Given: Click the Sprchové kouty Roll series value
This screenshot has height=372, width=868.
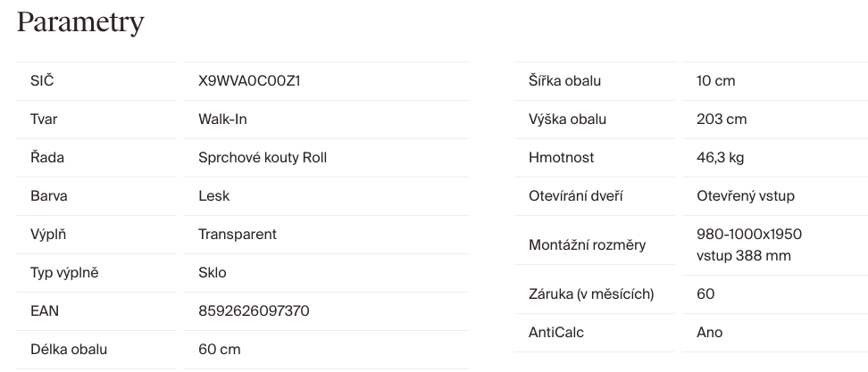Looking at the screenshot, I should point(263,158).
